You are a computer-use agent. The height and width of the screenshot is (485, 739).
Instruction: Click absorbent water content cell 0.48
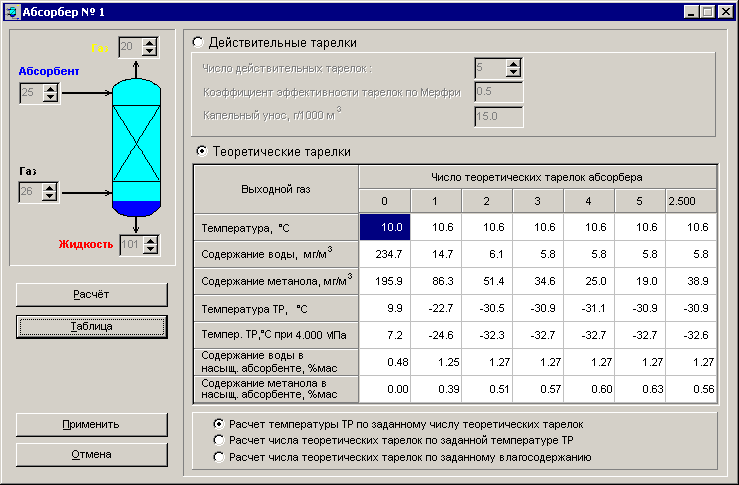tap(385, 362)
